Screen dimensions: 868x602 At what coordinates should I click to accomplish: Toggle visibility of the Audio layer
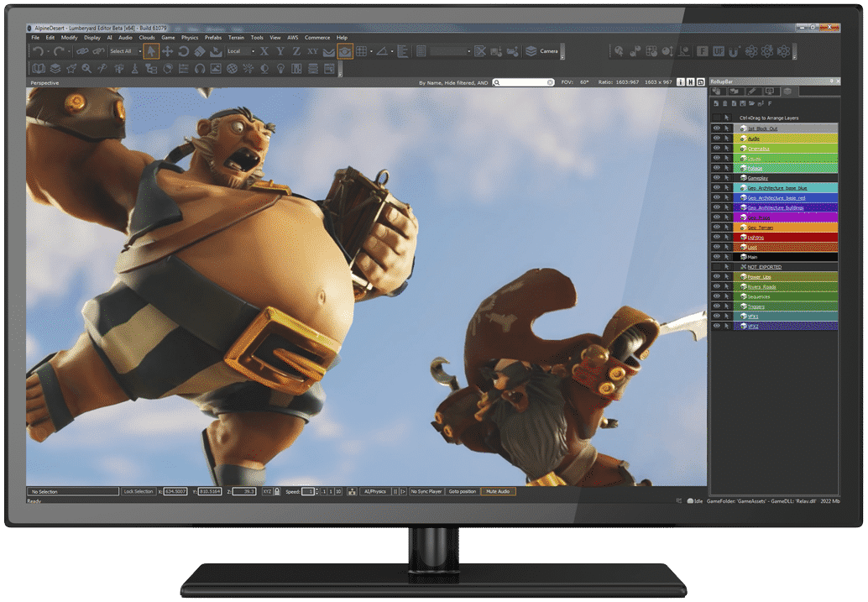pyautogui.click(x=717, y=138)
